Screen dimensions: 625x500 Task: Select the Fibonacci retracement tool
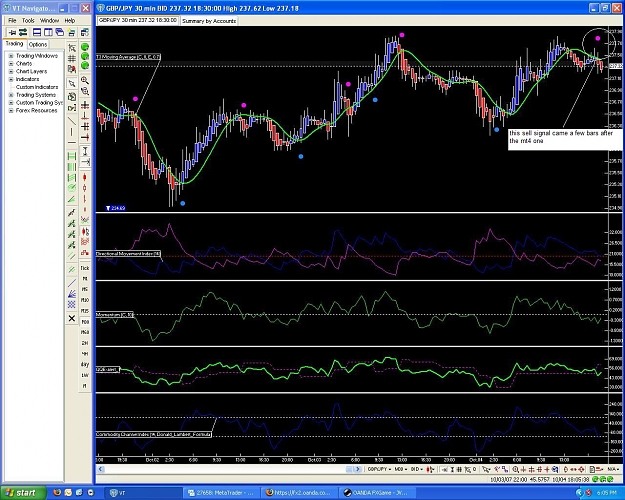72,156
